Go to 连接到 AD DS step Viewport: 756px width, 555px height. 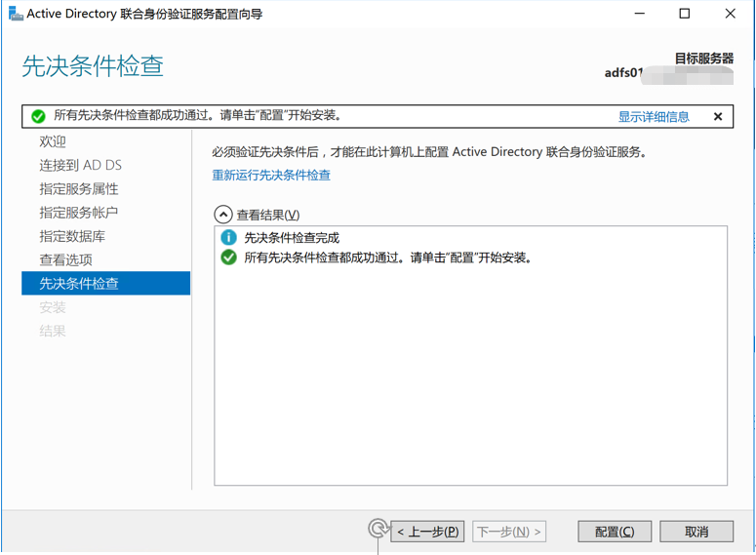81,166
